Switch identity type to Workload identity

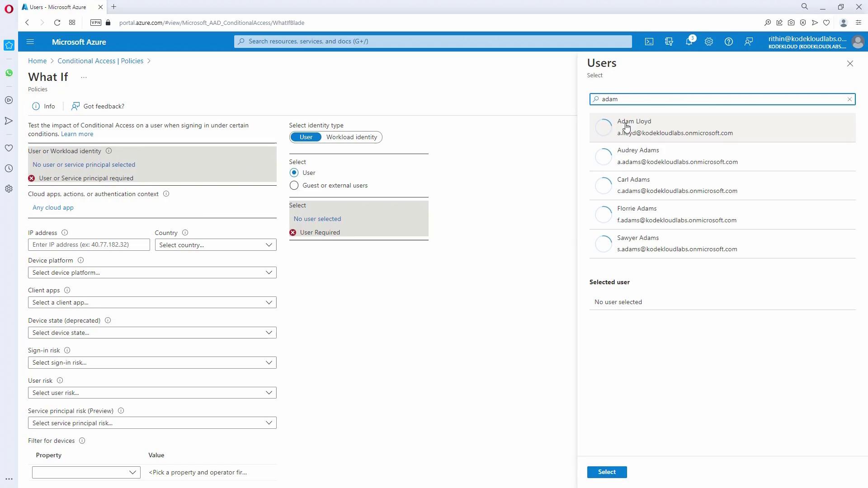click(351, 137)
